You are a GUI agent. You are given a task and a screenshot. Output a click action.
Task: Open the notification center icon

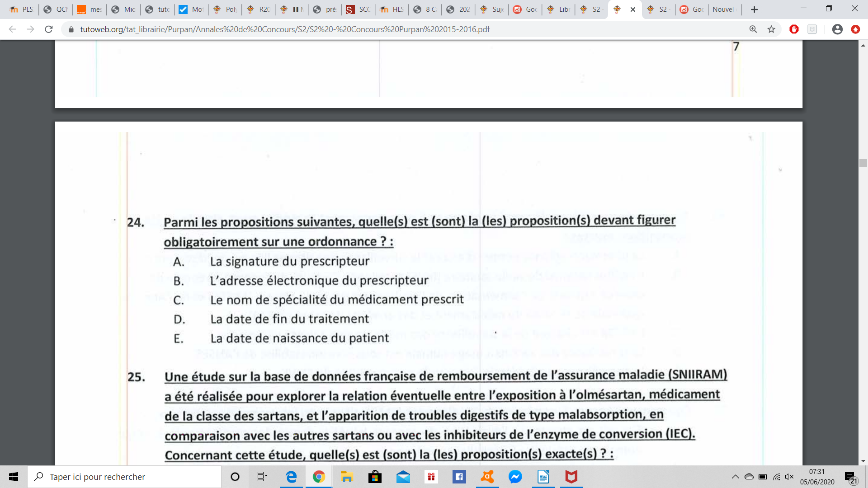[850, 477]
